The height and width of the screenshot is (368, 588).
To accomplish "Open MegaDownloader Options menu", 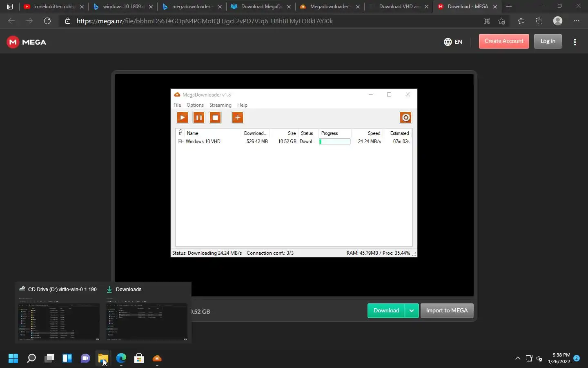I will point(195,105).
